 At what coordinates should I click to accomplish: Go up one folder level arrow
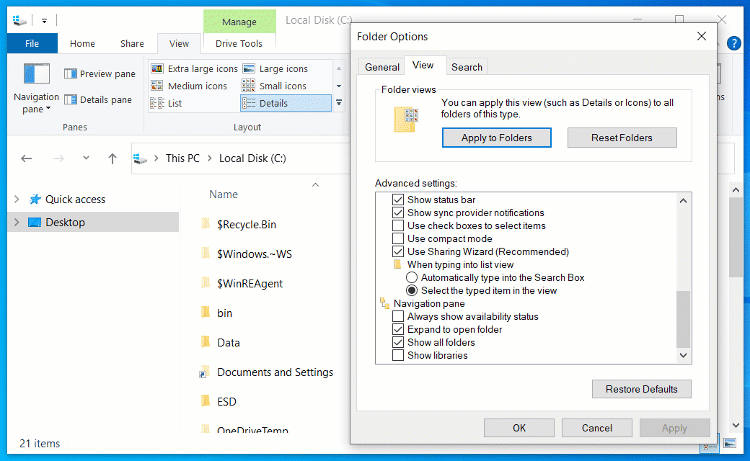pyautogui.click(x=112, y=158)
